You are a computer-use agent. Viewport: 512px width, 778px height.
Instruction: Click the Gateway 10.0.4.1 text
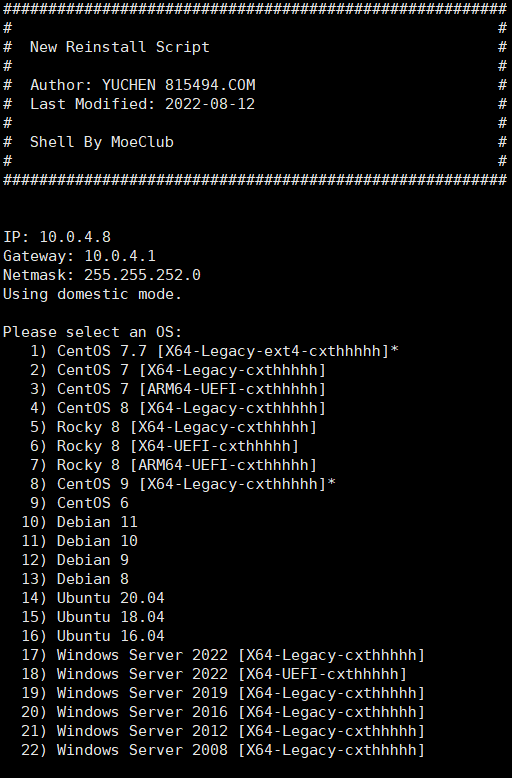(x=120, y=256)
